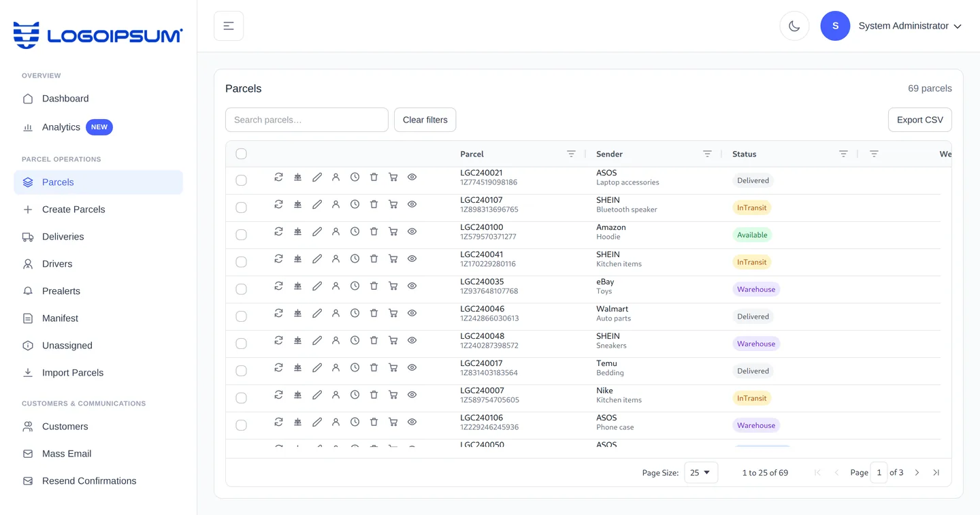This screenshot has height=515, width=980.
Task: Click tracking number 1Z242866030613
Action: tap(489, 318)
